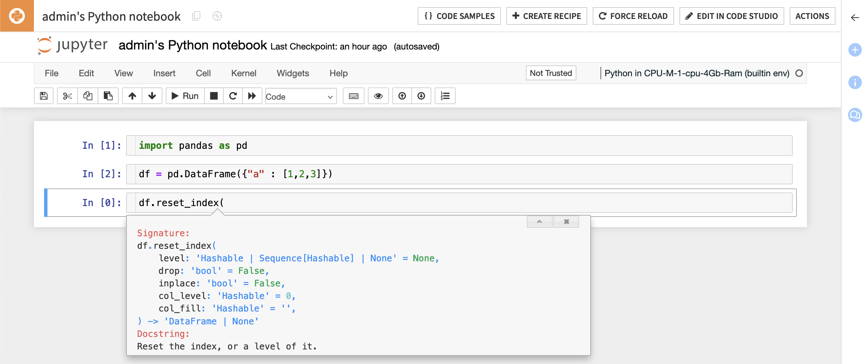The width and height of the screenshot is (868, 364).
Task: Paste cells below using the paste icon
Action: (108, 96)
